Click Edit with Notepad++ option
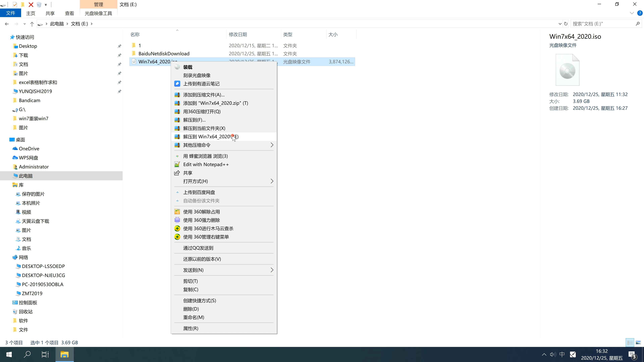 point(206,164)
